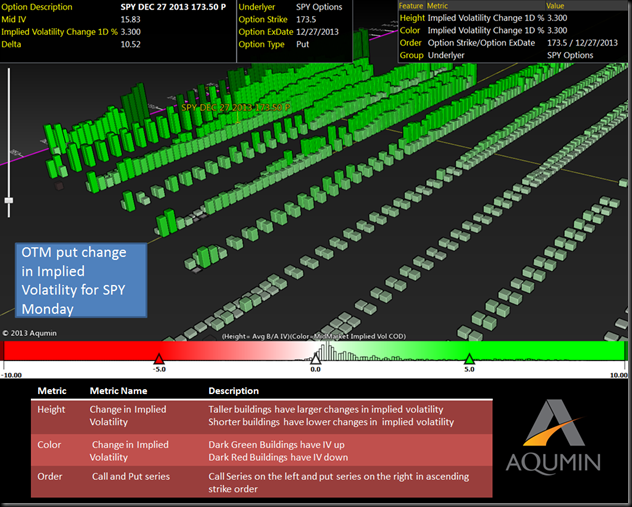632x507 pixels.
Task: Click the 'Value' column header
Action: (555, 6)
